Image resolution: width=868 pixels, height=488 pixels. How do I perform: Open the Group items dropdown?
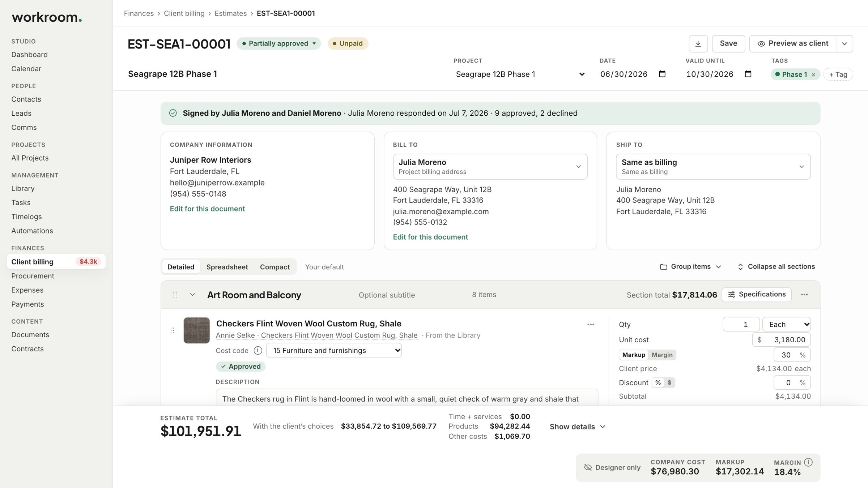click(690, 267)
